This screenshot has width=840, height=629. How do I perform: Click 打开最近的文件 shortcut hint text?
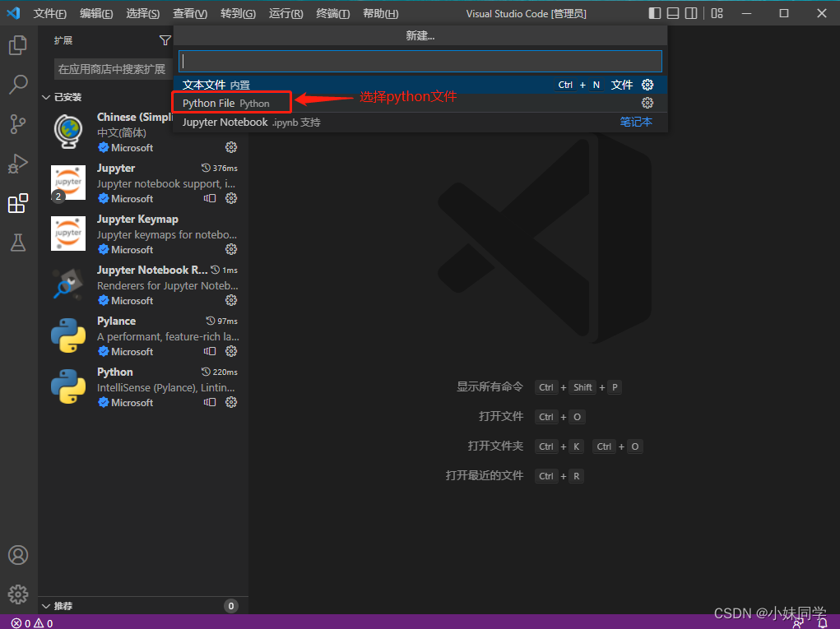point(485,475)
